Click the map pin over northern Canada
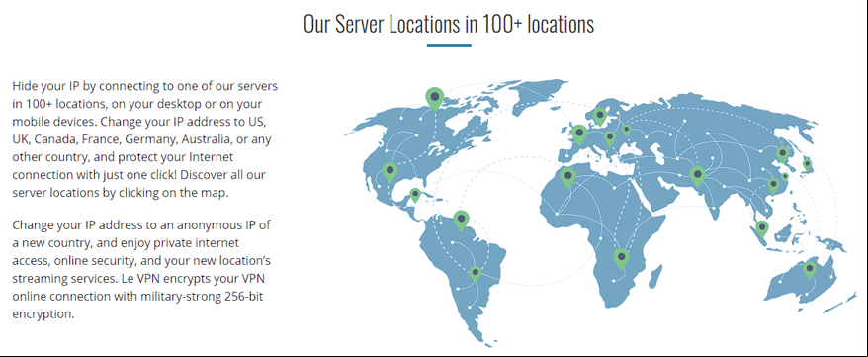868x357 pixels. tap(435, 98)
